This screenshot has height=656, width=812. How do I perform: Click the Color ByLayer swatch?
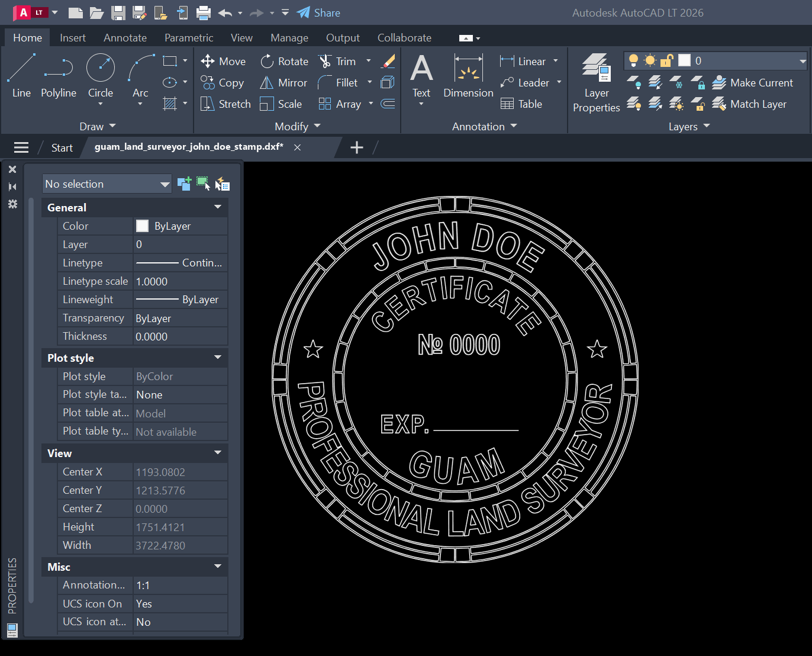pyautogui.click(x=142, y=226)
